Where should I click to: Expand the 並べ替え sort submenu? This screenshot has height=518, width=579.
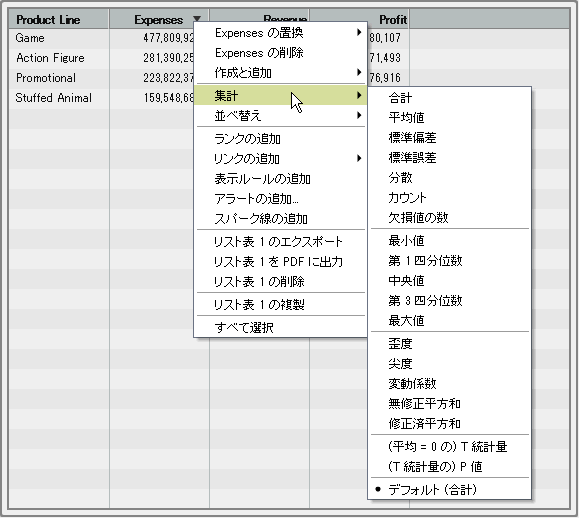tap(280, 116)
